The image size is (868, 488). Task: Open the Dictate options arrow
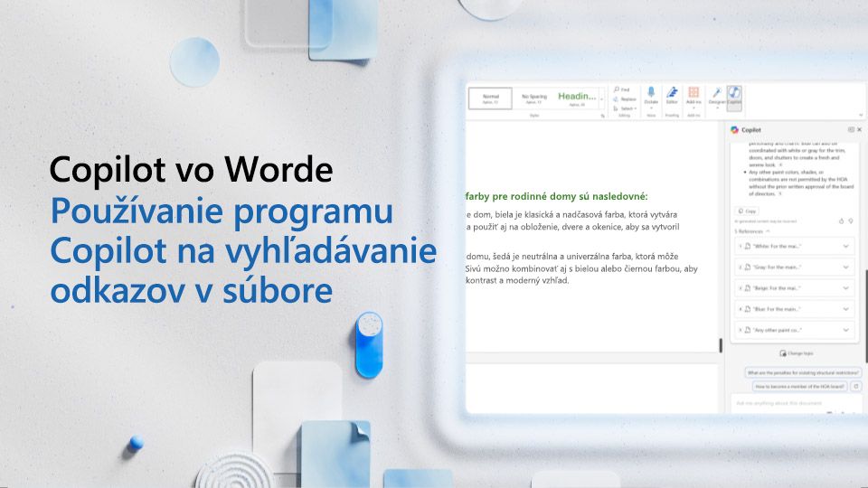click(651, 108)
